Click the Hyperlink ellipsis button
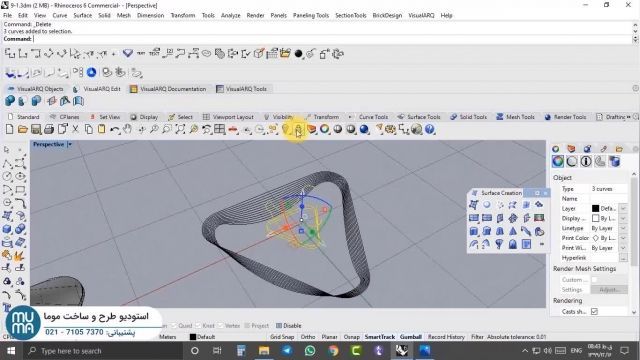This screenshot has height=360, width=640. (x=623, y=258)
